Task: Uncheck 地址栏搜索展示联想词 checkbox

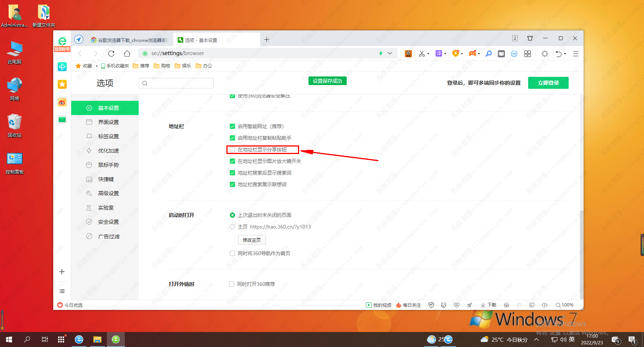Action: pyautogui.click(x=232, y=184)
